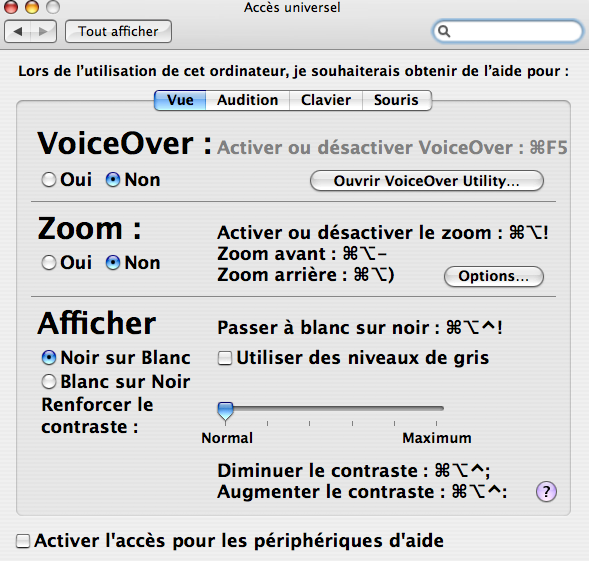
Task: Click the 'Zoom avant' shortcut text
Action: [302, 254]
